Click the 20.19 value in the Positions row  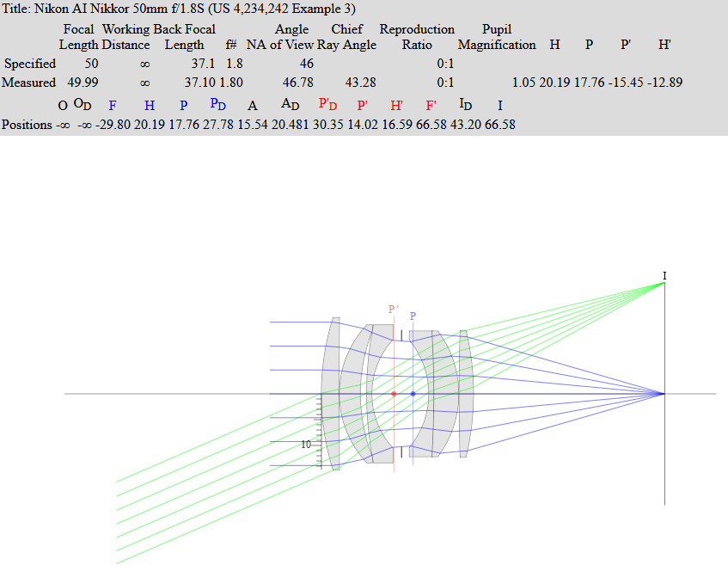[x=150, y=125]
